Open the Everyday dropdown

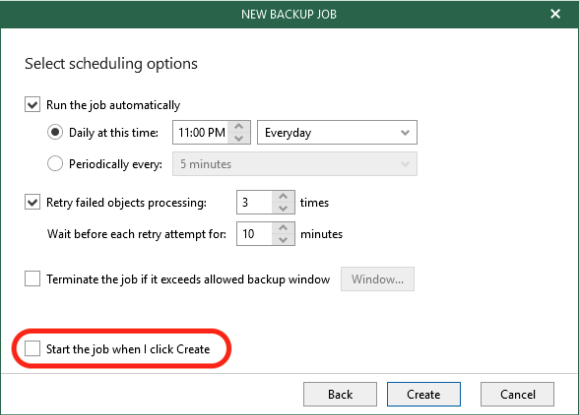tap(337, 132)
